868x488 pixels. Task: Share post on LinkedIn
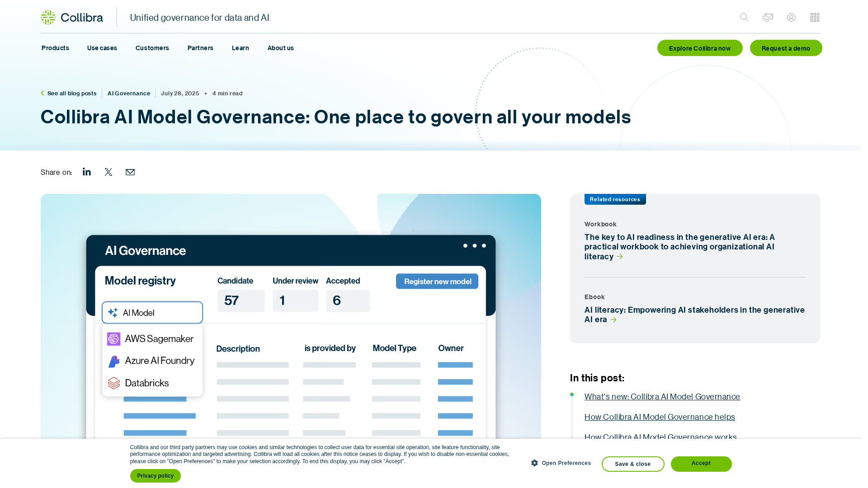pyautogui.click(x=87, y=172)
